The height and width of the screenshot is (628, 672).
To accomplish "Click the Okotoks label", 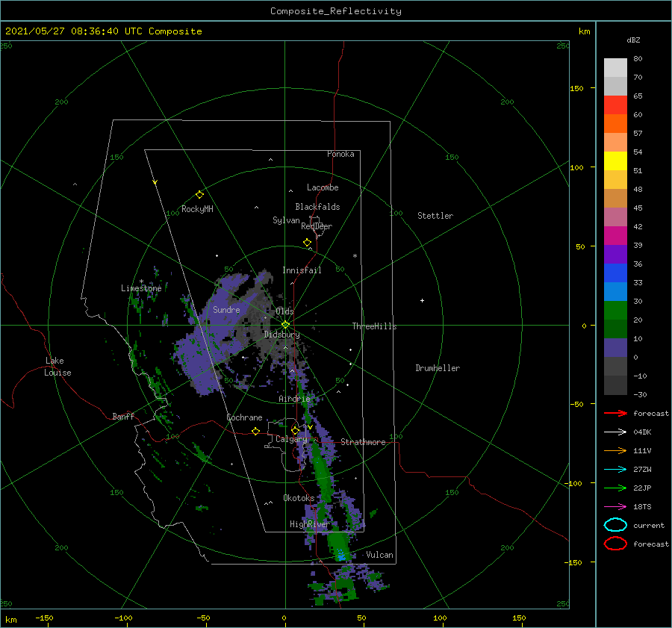I will [299, 498].
